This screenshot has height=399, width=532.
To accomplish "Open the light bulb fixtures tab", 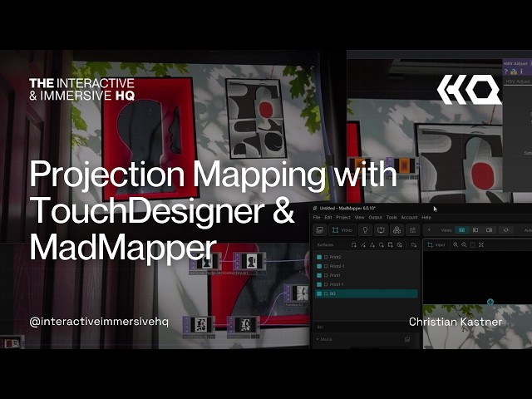I will coord(365,230).
